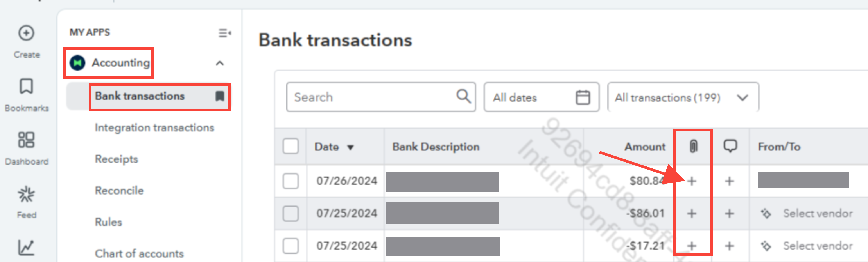Check the -$17.21 transaction row checkbox
The image size is (868, 262).
[291, 246]
